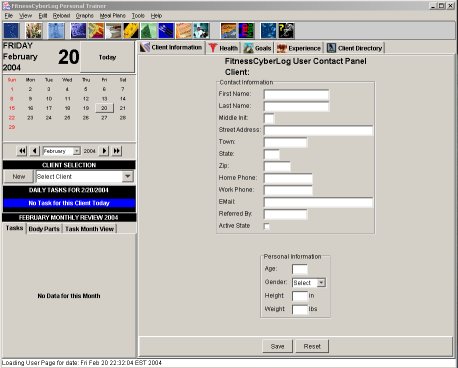Click the EMail input field
This screenshot has height=368, width=458.
coord(318,202)
